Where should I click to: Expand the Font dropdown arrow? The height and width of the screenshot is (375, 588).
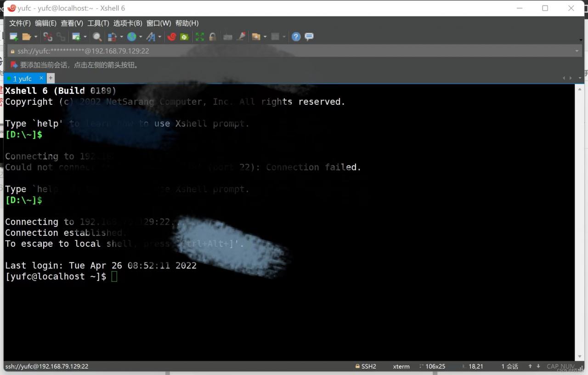pos(159,37)
